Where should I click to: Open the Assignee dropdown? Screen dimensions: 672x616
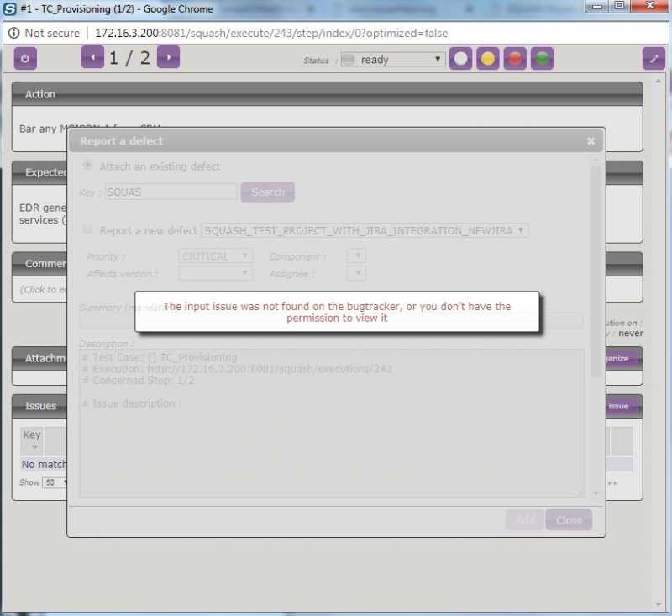(x=356, y=273)
